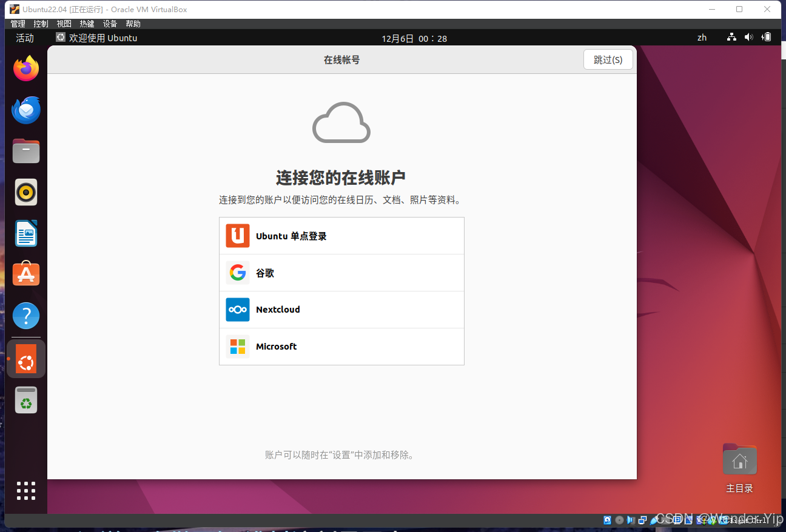Open the 视图 menu in VirtualBox
The image size is (786, 532).
pyautogui.click(x=64, y=24)
